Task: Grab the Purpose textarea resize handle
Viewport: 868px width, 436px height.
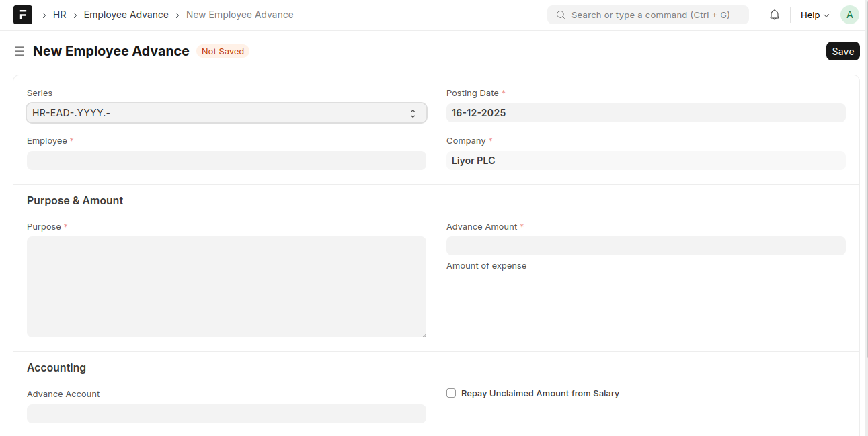Action: (x=423, y=334)
